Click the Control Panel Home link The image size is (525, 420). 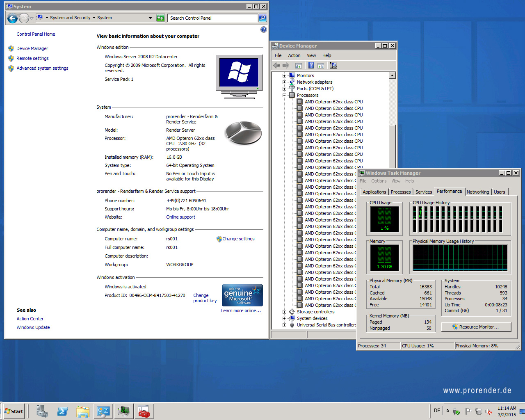point(36,34)
